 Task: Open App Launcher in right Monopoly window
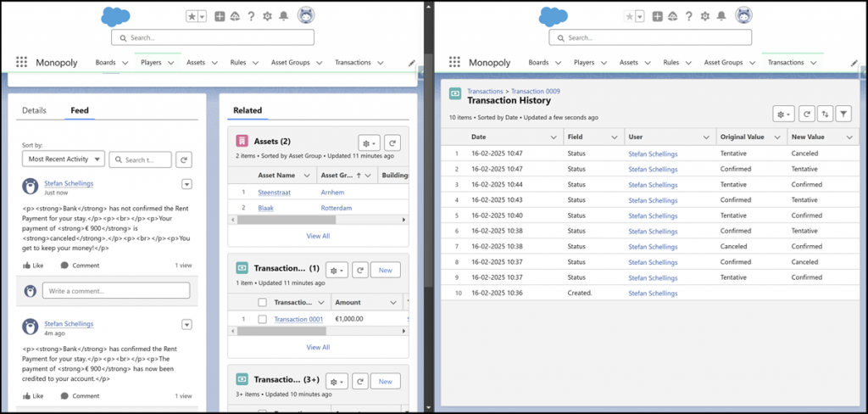click(454, 62)
